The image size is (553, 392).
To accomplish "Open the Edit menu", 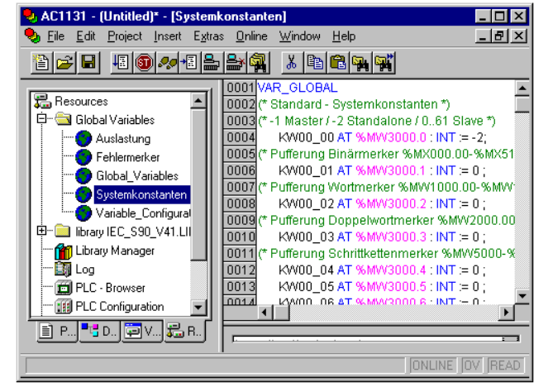I will [86, 36].
